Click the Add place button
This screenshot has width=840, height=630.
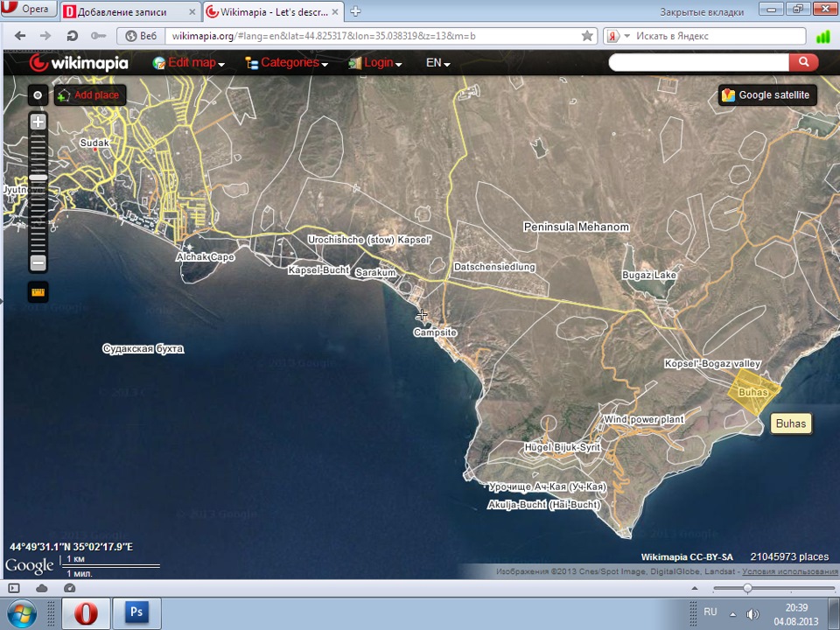(x=90, y=95)
